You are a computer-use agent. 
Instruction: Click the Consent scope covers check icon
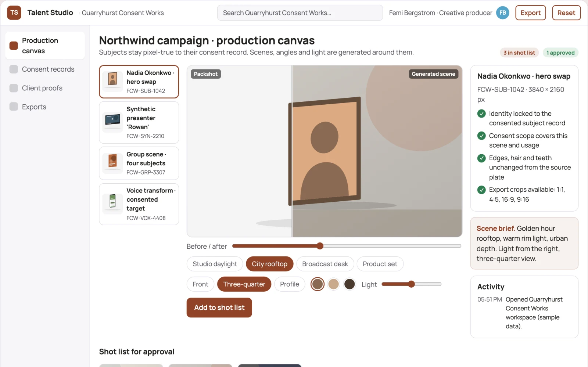(481, 136)
